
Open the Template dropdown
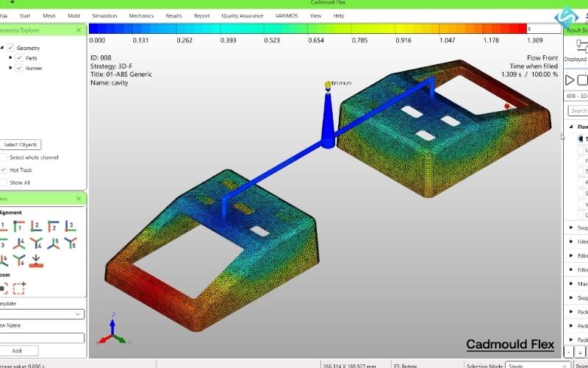[x=42, y=314]
